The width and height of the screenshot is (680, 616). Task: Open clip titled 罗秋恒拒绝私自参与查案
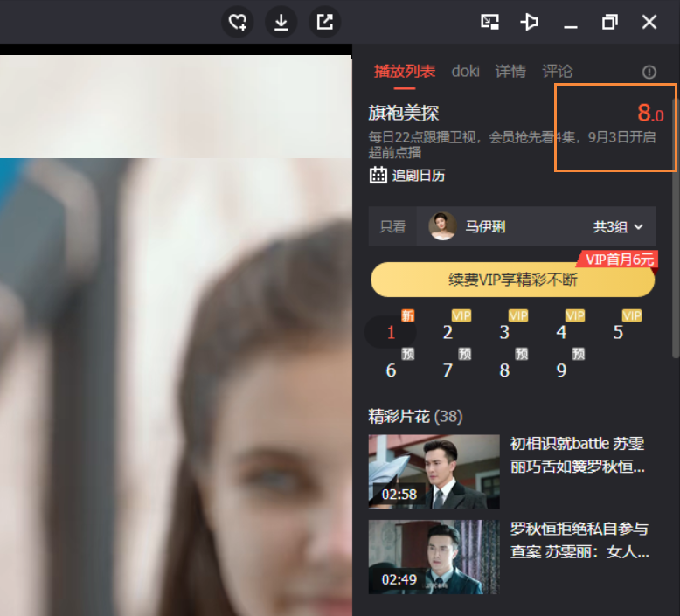[579, 540]
